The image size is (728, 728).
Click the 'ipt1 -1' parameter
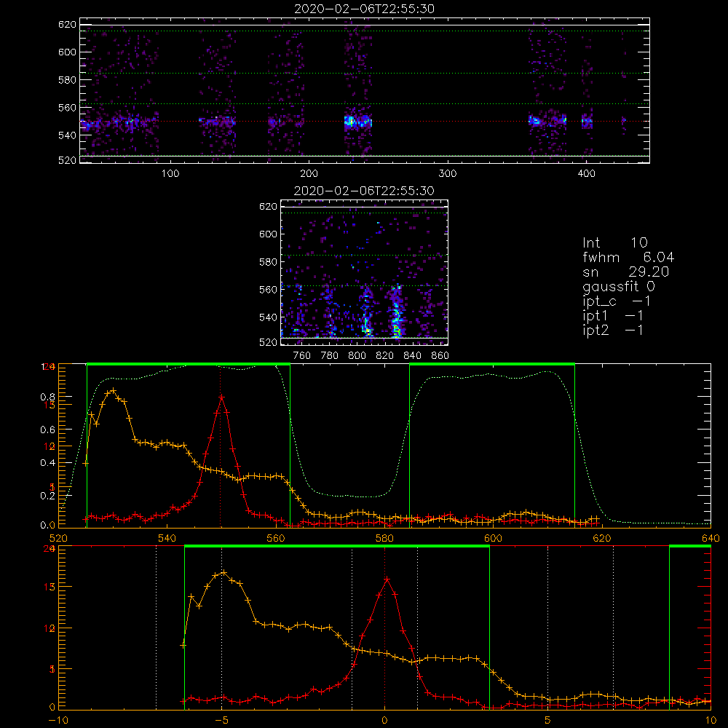tap(613, 316)
